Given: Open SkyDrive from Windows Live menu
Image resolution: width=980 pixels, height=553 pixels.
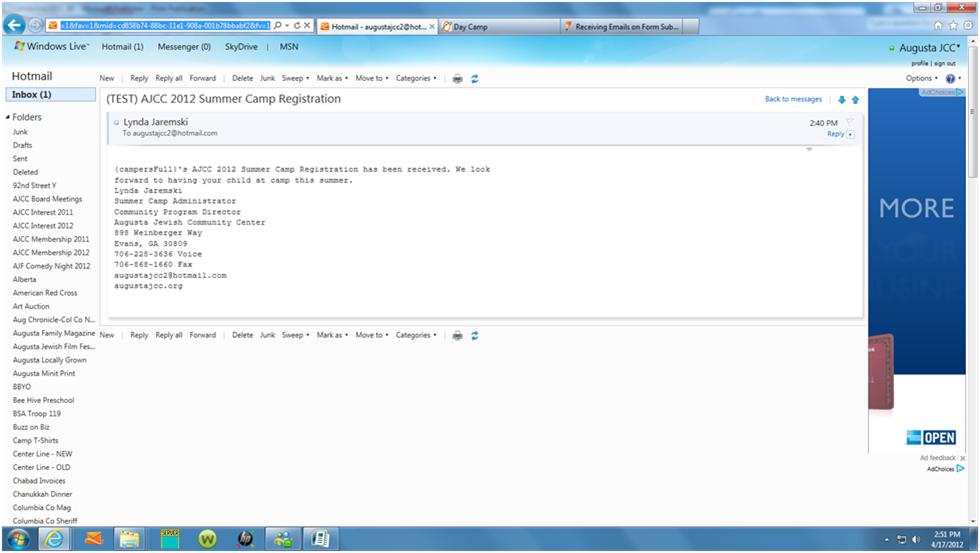Looking at the screenshot, I should (241, 46).
